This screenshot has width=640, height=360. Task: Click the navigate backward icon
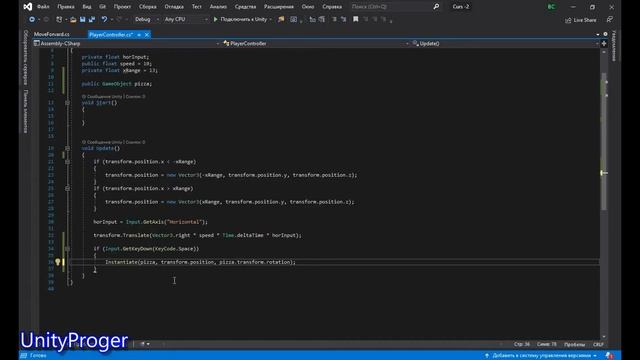click(32, 19)
